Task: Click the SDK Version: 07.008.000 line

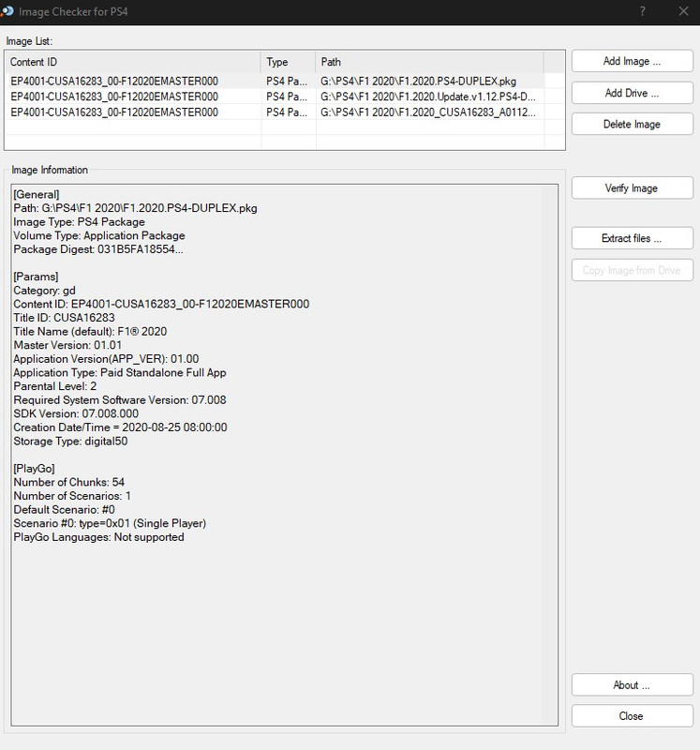Action: [x=76, y=413]
